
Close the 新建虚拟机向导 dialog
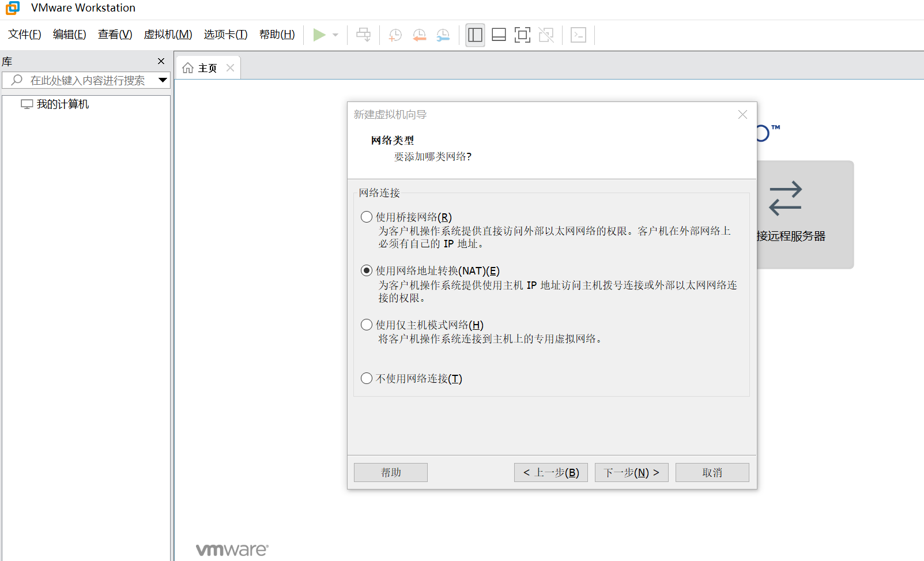[742, 115]
